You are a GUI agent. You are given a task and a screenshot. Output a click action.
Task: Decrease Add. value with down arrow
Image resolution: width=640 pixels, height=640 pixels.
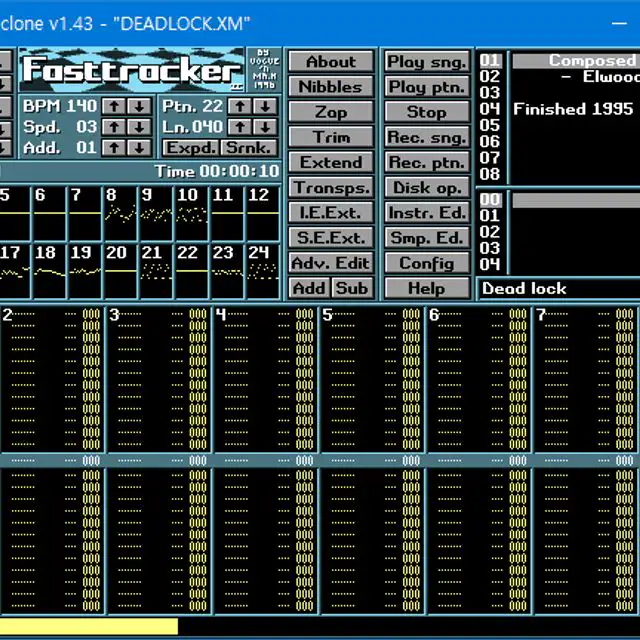[x=139, y=148]
